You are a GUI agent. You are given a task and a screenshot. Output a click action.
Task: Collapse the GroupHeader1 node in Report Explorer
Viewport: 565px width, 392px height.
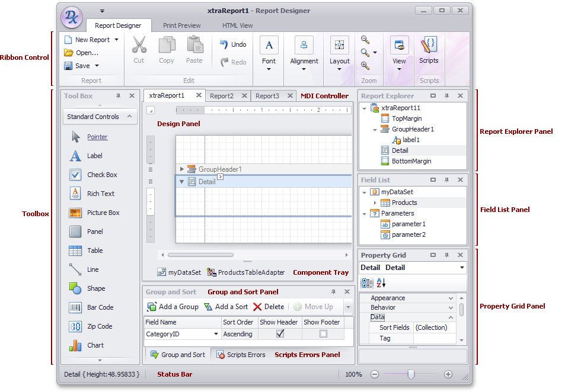[x=375, y=129]
